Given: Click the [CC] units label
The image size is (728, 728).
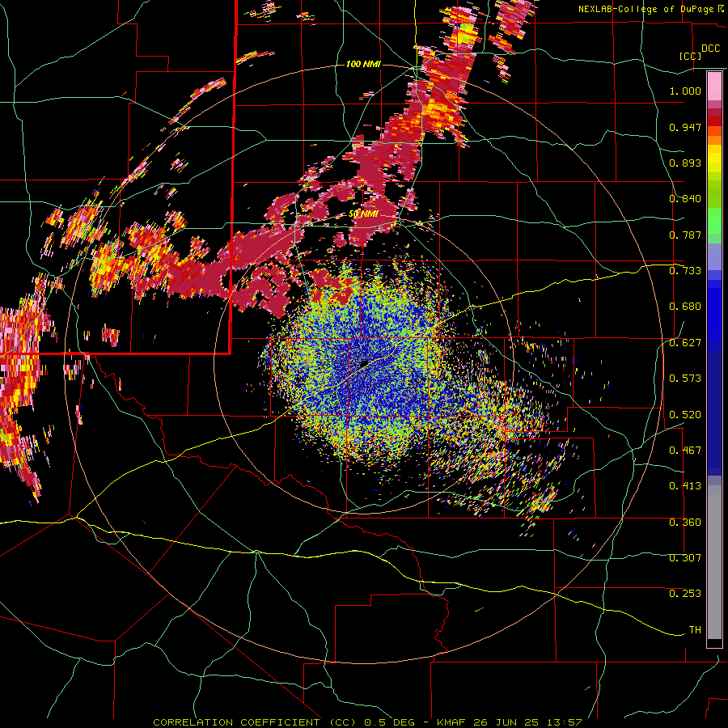Looking at the screenshot, I should click(691, 56).
